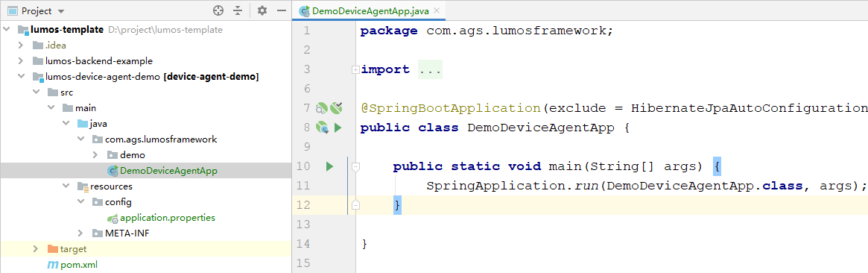This screenshot has height=273, width=868.
Task: Collapse the lumos-template root node
Action: click(7, 29)
